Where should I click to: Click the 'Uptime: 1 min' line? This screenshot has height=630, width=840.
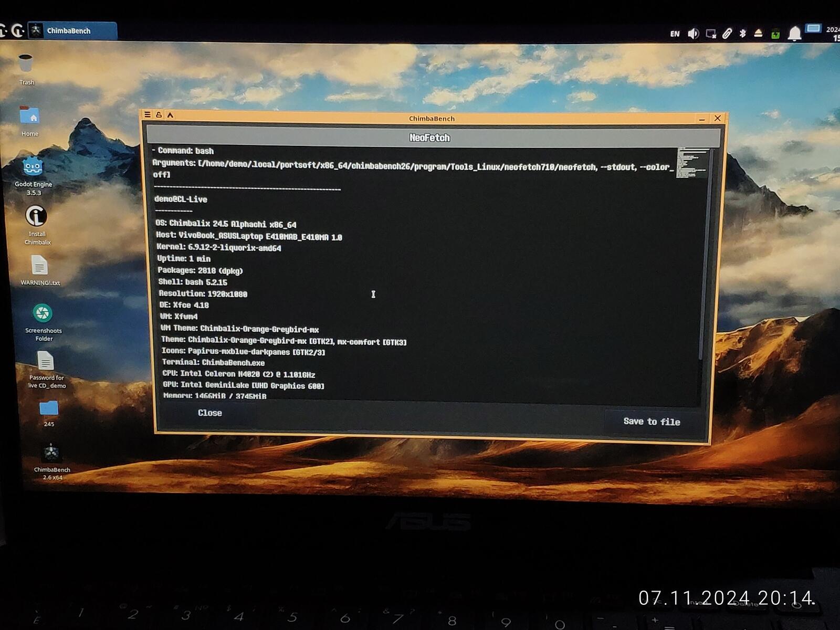184,259
